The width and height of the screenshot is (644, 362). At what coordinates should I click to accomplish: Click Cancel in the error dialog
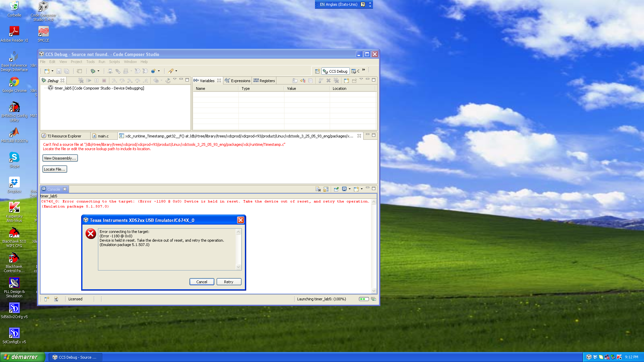(x=202, y=282)
